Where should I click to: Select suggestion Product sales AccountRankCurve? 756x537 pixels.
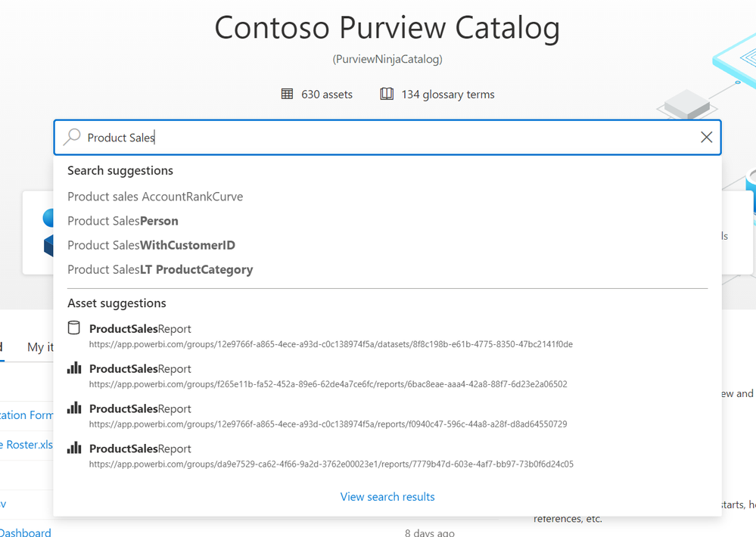[155, 197]
